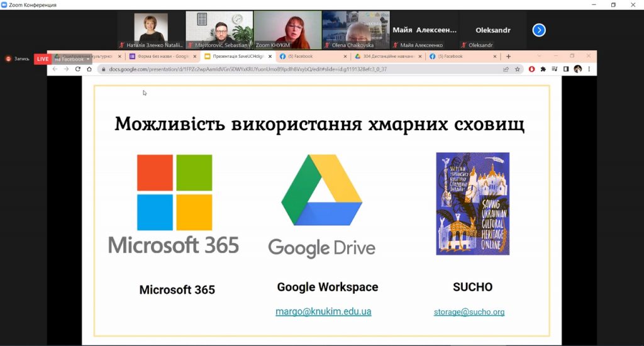Click the Google Drive logo image
This screenshot has height=346, width=644.
pos(321,206)
